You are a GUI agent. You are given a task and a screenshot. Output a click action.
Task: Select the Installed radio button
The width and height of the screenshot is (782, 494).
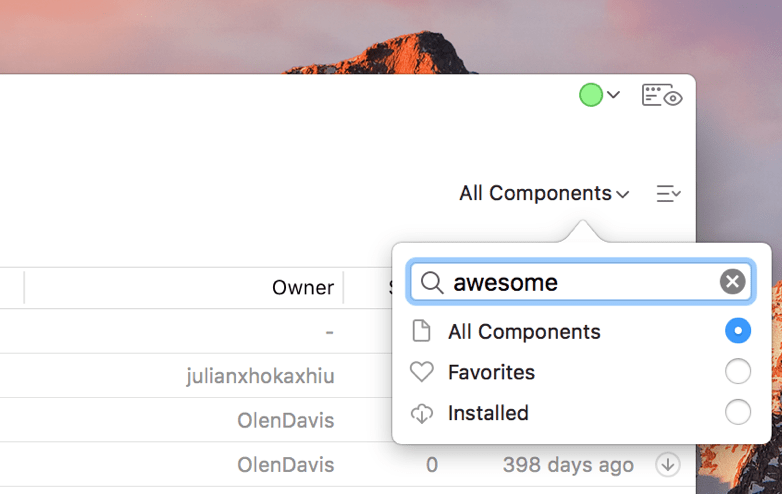tap(738, 412)
